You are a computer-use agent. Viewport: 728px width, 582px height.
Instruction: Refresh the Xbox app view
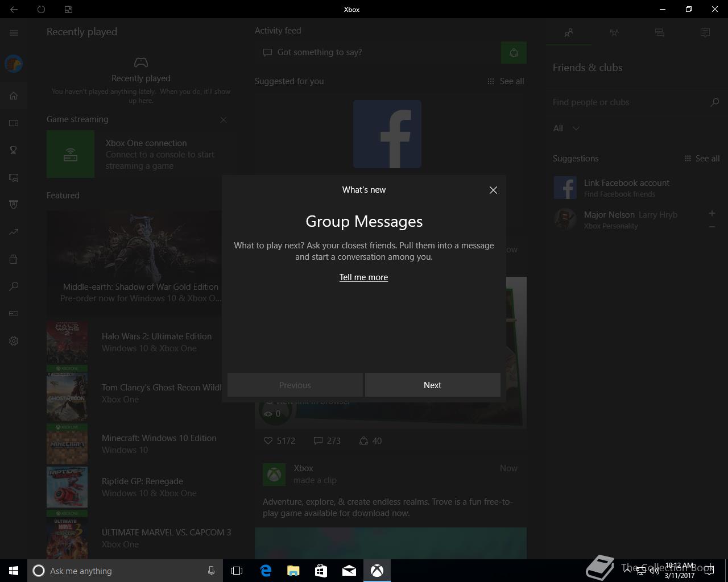tap(41, 9)
